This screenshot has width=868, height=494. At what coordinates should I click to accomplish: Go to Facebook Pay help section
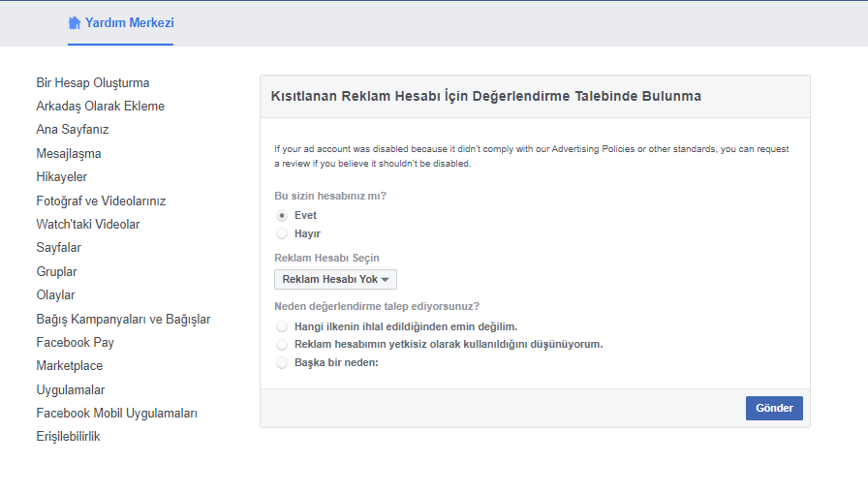(76, 342)
